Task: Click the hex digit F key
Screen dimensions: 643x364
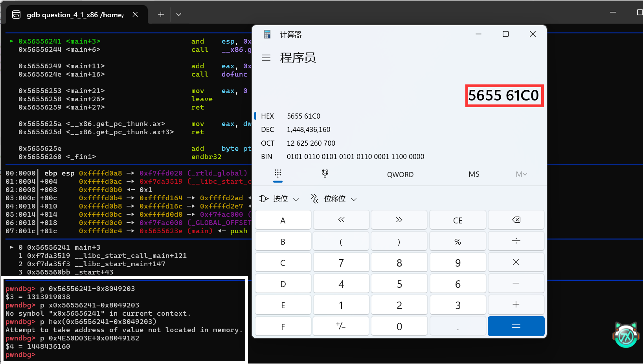Action: click(x=283, y=326)
